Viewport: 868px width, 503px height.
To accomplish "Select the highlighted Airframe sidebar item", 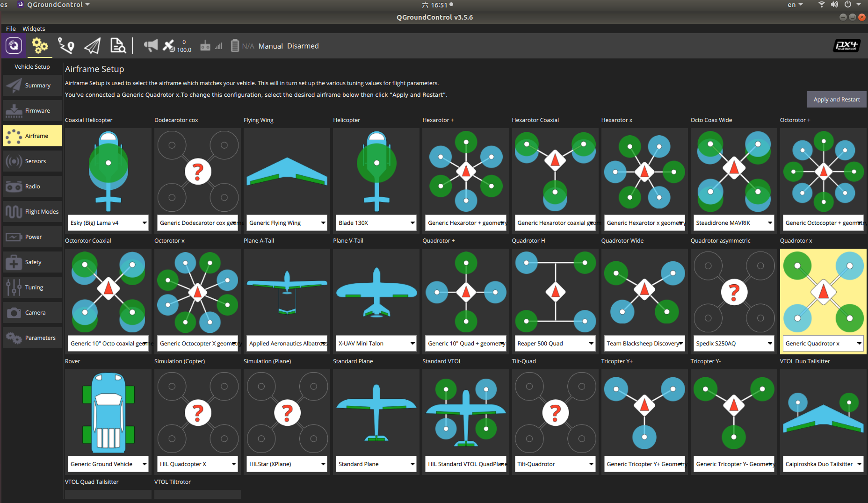I will (32, 136).
